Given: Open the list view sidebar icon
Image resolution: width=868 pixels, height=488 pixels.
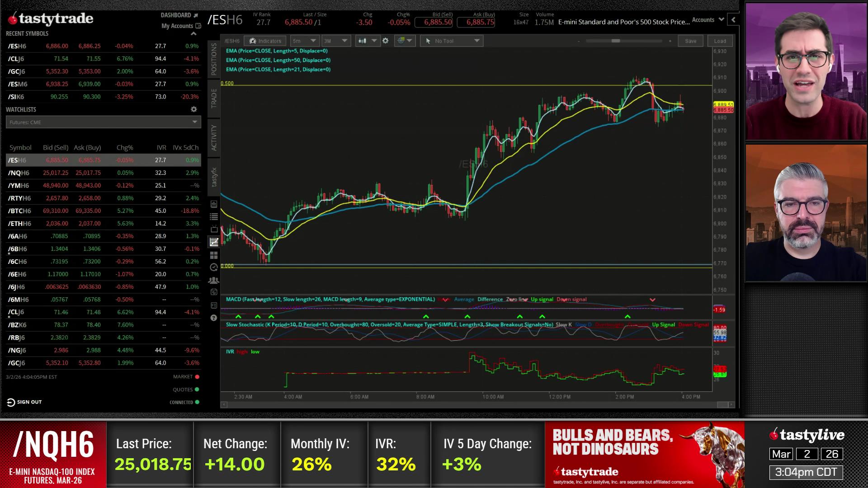Looking at the screenshot, I should point(214,217).
